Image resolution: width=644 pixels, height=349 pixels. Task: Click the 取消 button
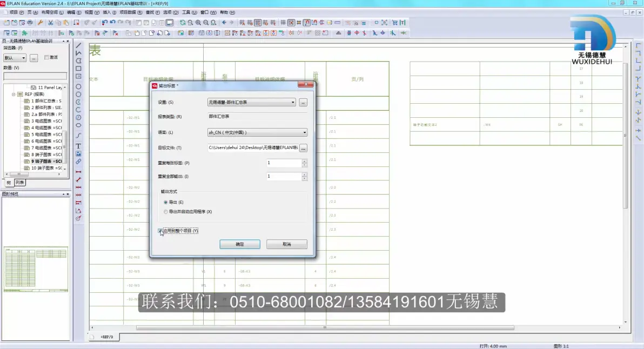point(287,244)
